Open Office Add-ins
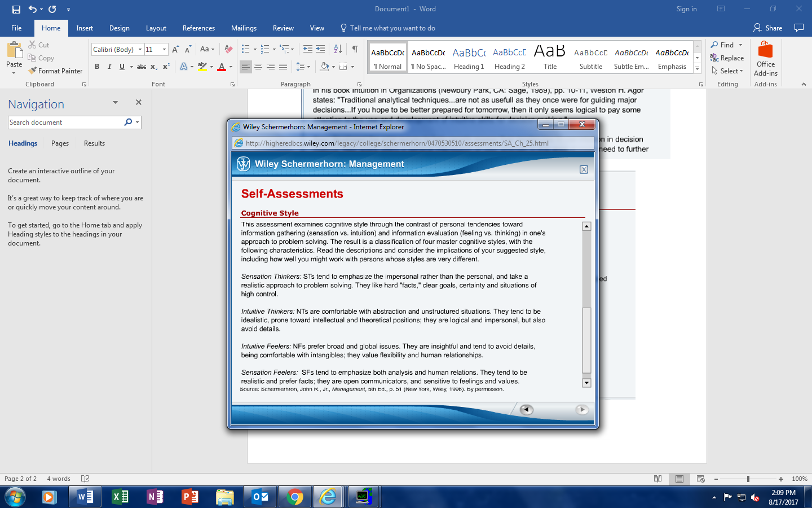 (x=765, y=59)
